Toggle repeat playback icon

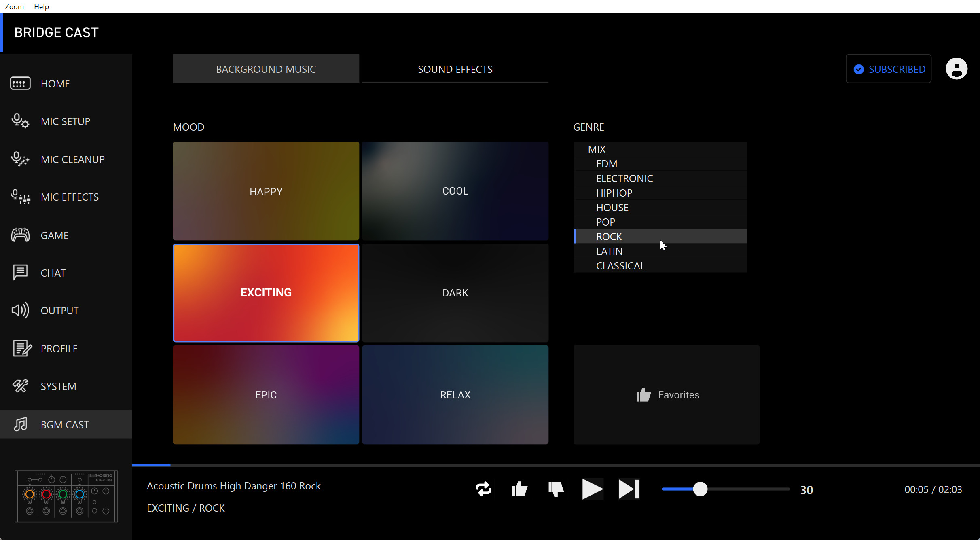pyautogui.click(x=483, y=489)
